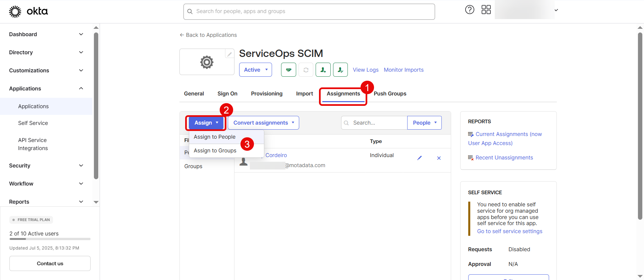Viewport: 644px width, 280px height.
Task: Select Assign to Groups from the menu
Action: point(215,151)
